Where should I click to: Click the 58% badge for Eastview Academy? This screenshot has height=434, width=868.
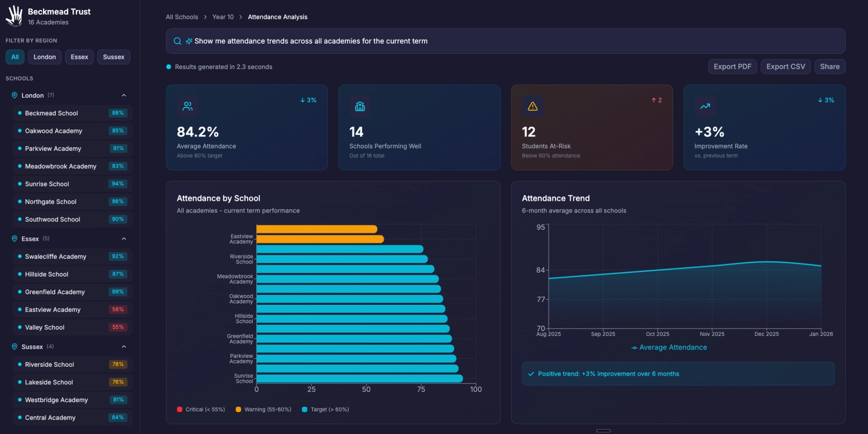click(118, 310)
